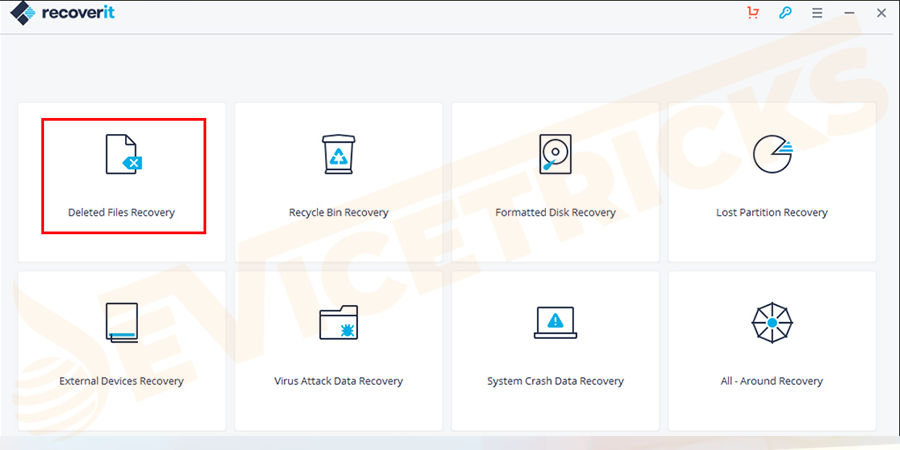Click the Recycle Bin Recovery trash icon

point(339,154)
